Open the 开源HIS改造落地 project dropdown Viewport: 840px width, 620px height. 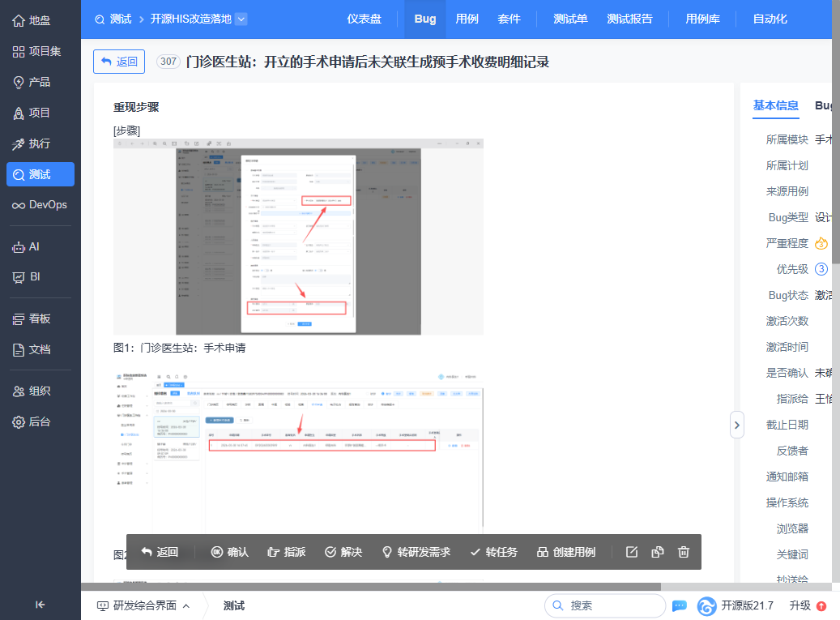tap(241, 19)
